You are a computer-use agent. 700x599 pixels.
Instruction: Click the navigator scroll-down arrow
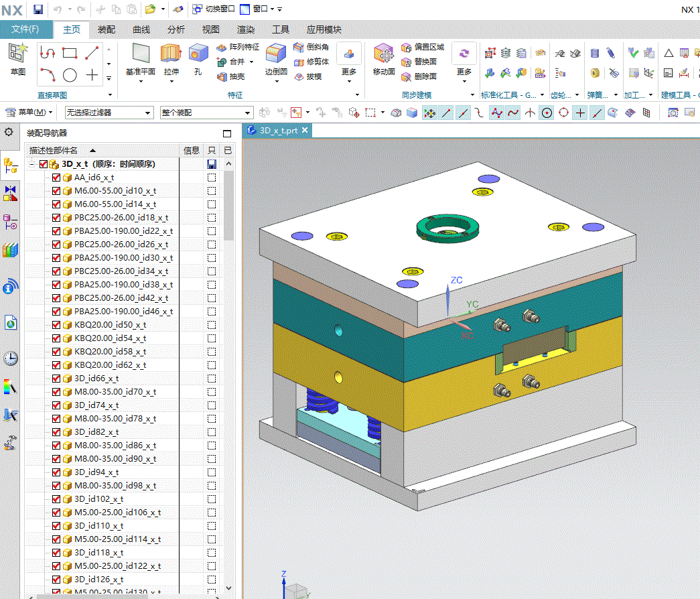pyautogui.click(x=228, y=588)
